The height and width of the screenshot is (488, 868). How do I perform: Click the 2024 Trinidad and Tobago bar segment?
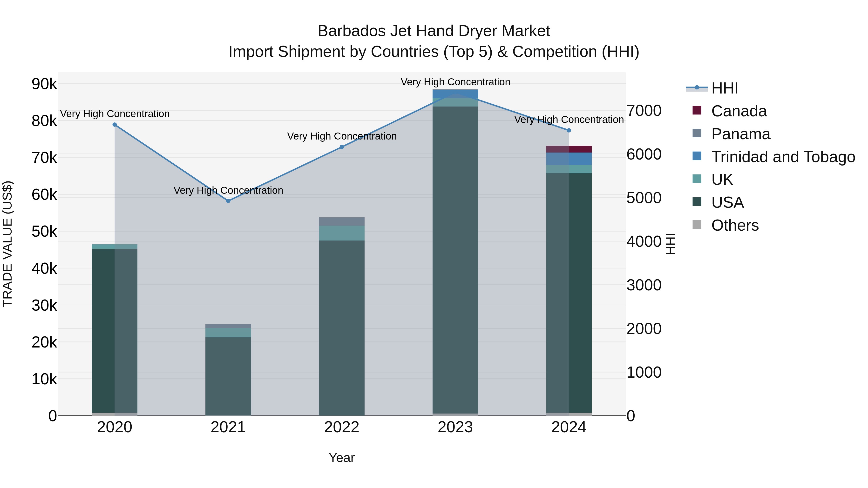click(x=569, y=159)
